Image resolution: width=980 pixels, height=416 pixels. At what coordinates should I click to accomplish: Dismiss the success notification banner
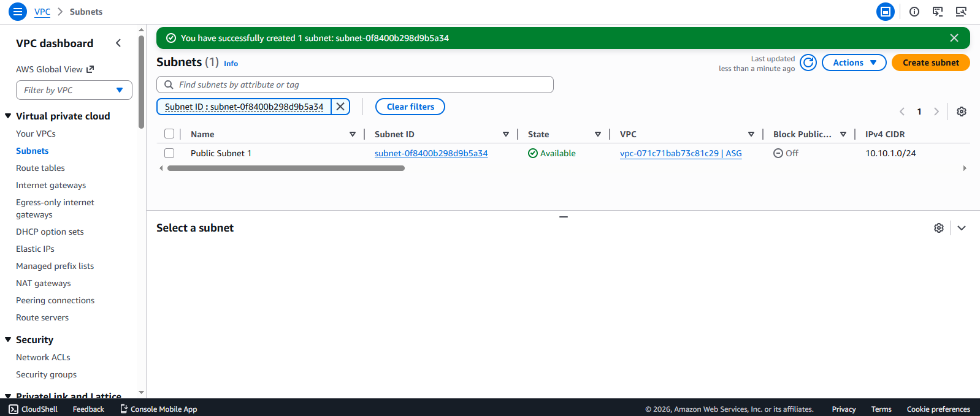pos(954,38)
